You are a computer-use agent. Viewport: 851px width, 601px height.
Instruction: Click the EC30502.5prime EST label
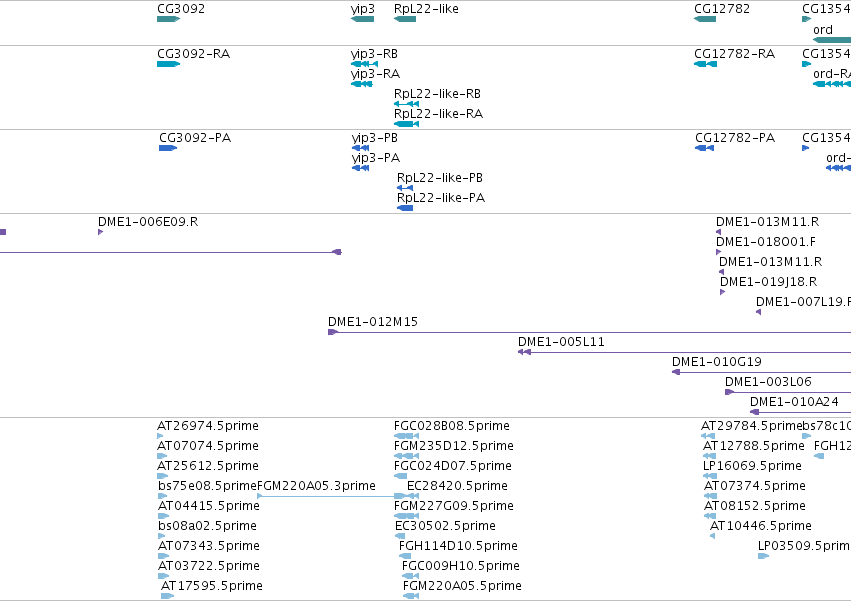[x=445, y=527]
